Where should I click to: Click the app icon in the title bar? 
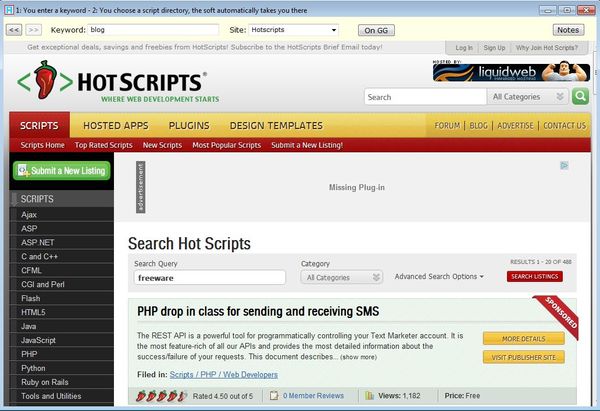tap(9, 10)
